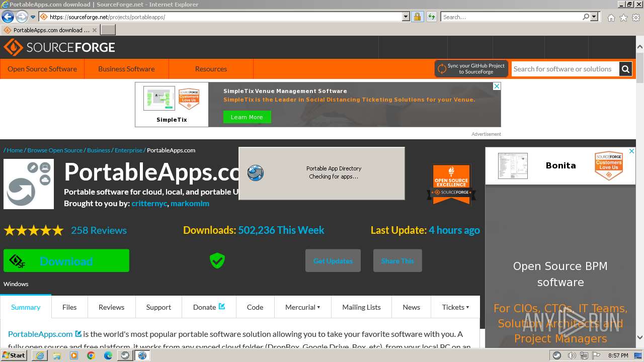Click the IE back arrow button
Viewport: 644px width, 362px height.
8,17
